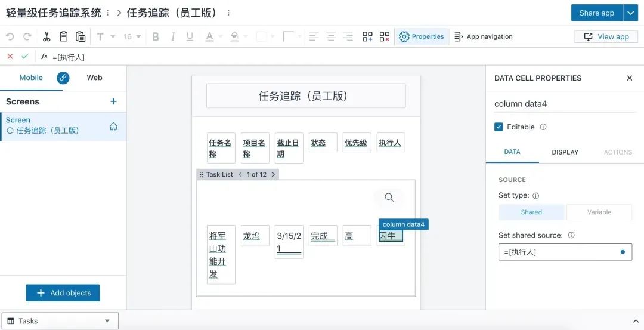This screenshot has width=644, height=330.
Task: Click the column data4 name field
Action: tap(565, 104)
